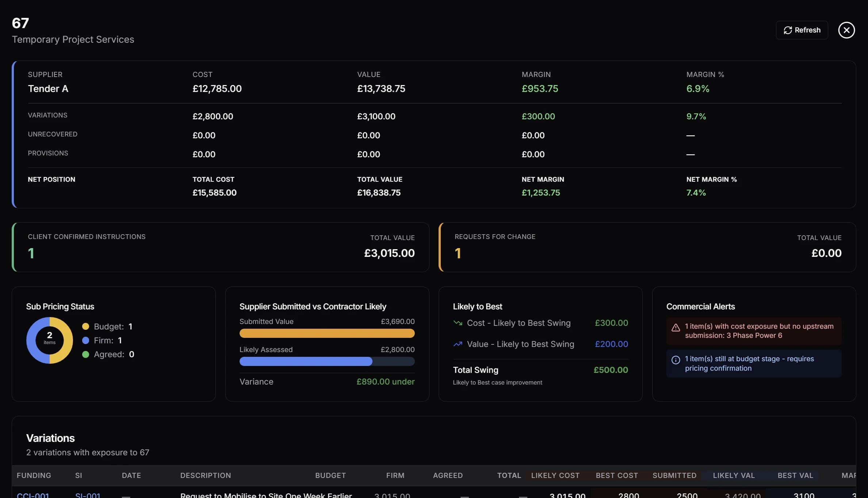Open the CCI-001 funding link
Viewport: 868px width, 498px height.
(x=33, y=495)
